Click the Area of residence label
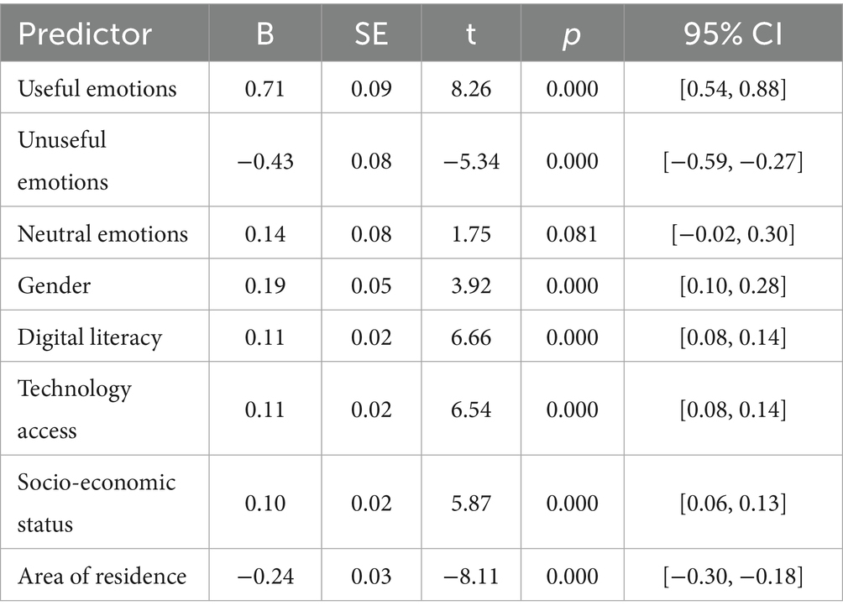843x616 pixels. tap(102, 576)
